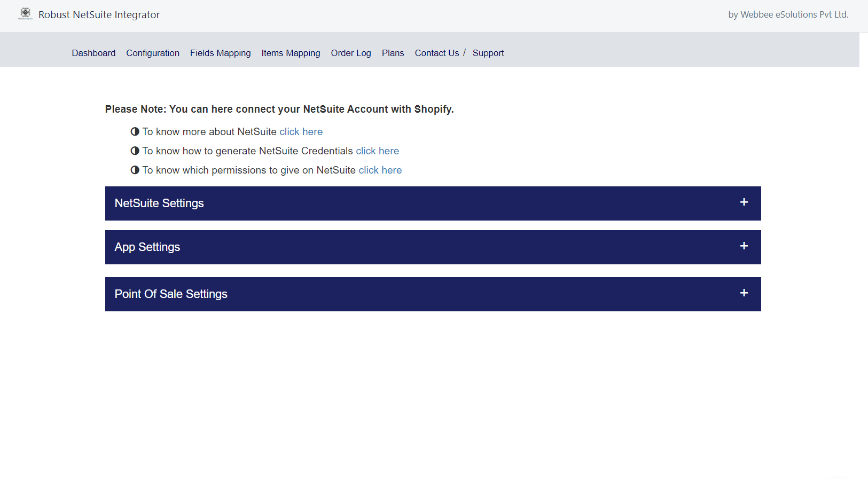Click the Contact Us link
This screenshot has width=868, height=479.
(x=437, y=53)
